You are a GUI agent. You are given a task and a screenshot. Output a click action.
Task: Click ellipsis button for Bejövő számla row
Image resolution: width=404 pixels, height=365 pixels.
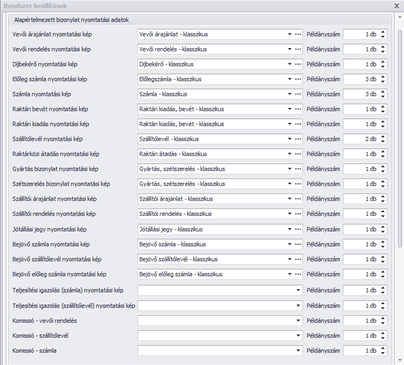[x=298, y=244]
